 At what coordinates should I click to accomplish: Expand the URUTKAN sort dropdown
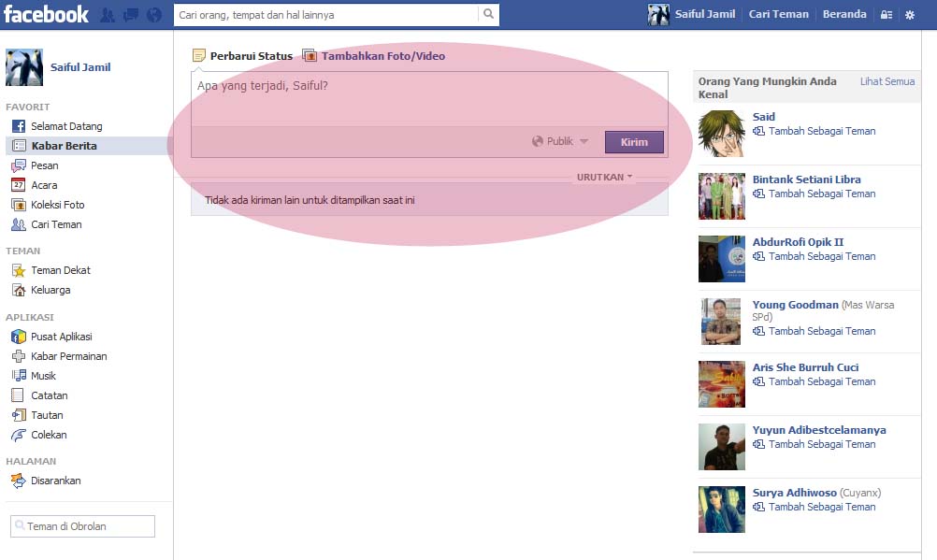pyautogui.click(x=604, y=177)
